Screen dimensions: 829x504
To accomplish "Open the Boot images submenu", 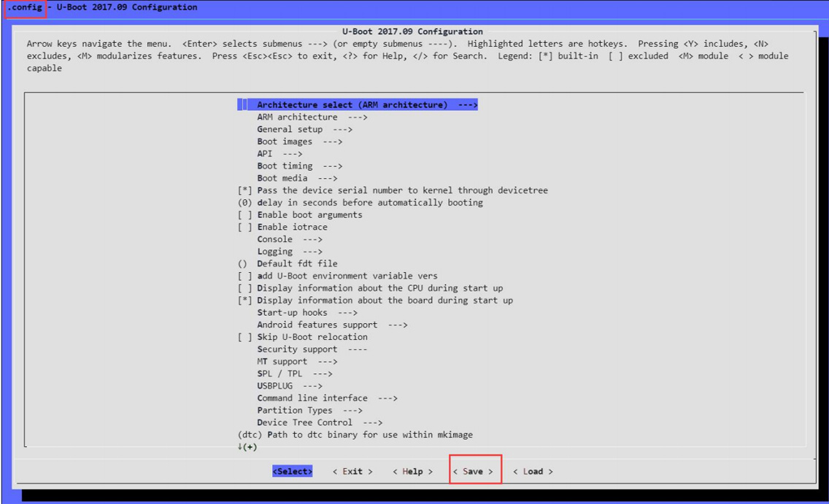I will click(x=299, y=141).
